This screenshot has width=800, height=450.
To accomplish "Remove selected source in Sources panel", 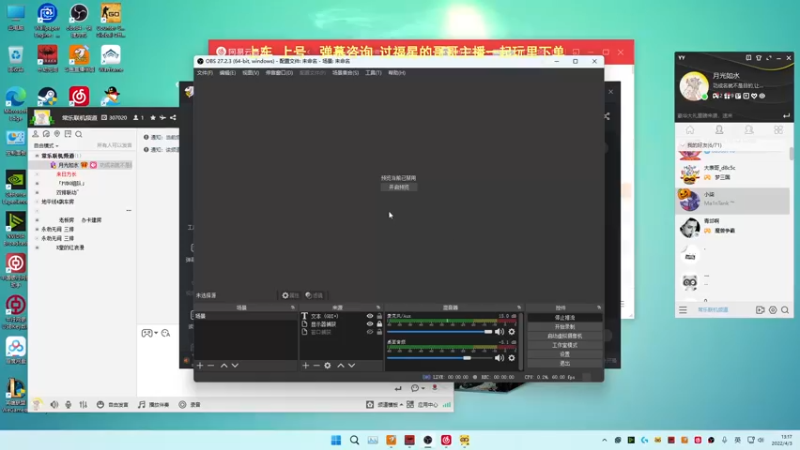I will coord(316,365).
